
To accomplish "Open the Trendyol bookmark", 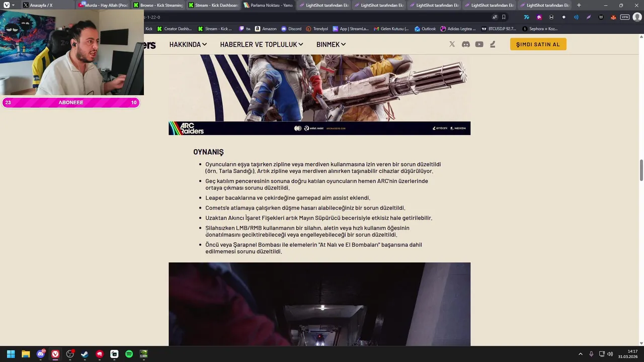I will [317, 29].
